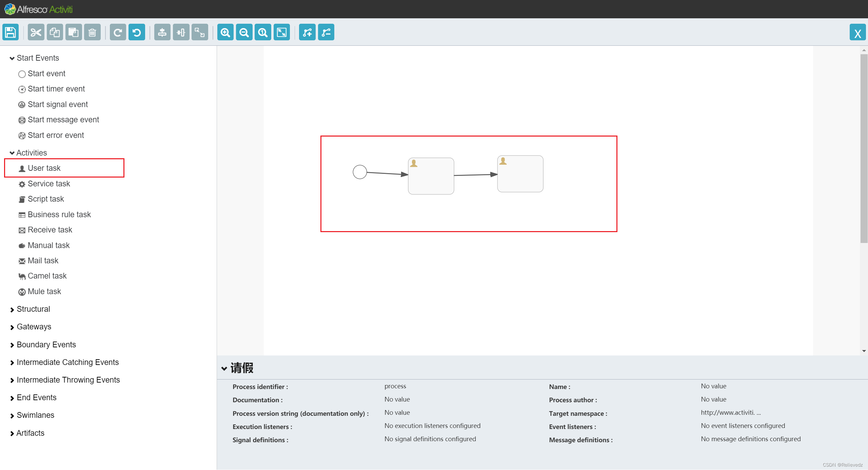Click zoom to fit screen icon

click(282, 33)
